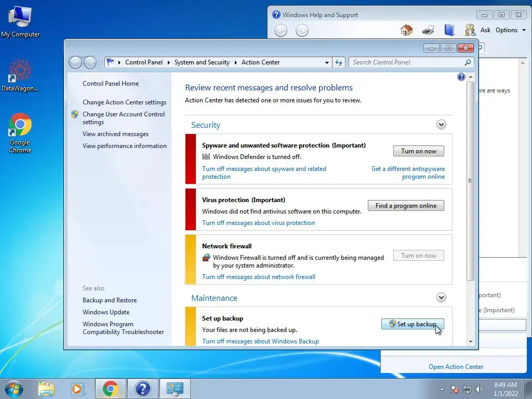Click the Ask icon in Windows Help and Support
The image size is (532, 399).
pos(470,30)
